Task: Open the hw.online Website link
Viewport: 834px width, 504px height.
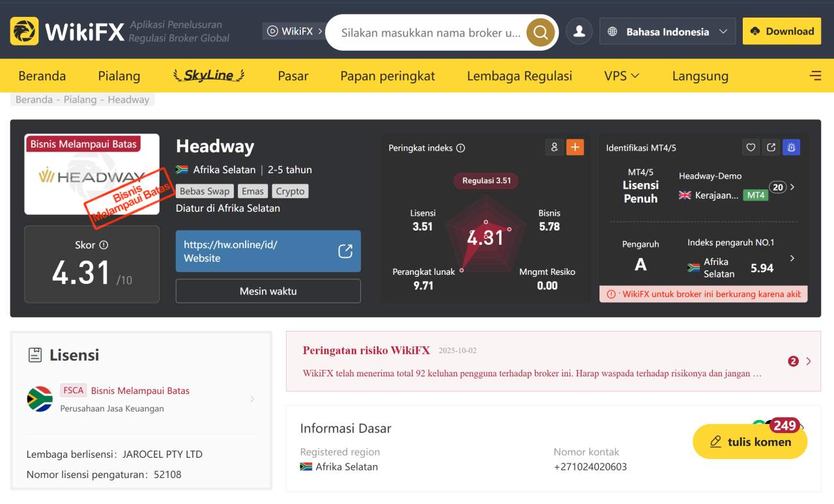Action: [x=268, y=251]
